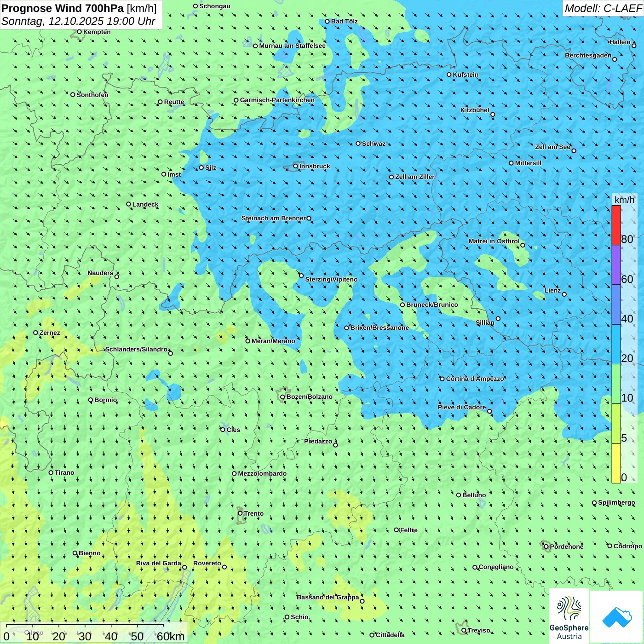Click the Kempten city marker
Viewport: 644px width, 644px height.
click(x=79, y=32)
